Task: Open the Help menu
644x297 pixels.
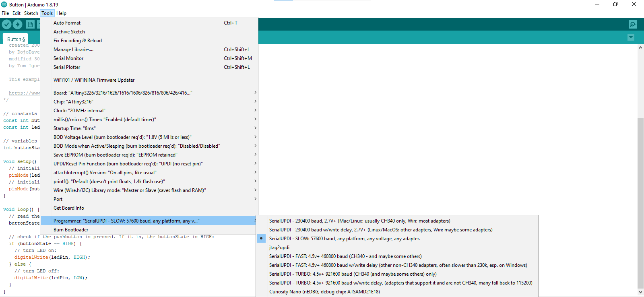Action: click(x=61, y=13)
